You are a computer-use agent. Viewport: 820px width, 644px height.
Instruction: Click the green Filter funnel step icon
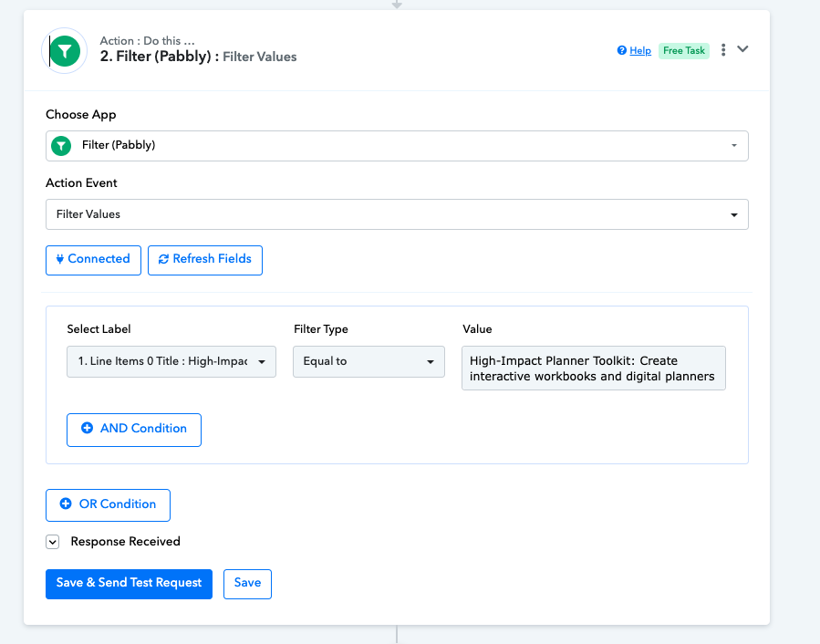[65, 51]
